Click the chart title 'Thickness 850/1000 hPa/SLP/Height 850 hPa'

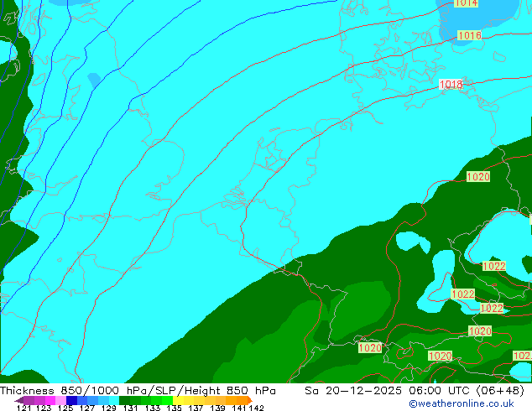(x=138, y=391)
